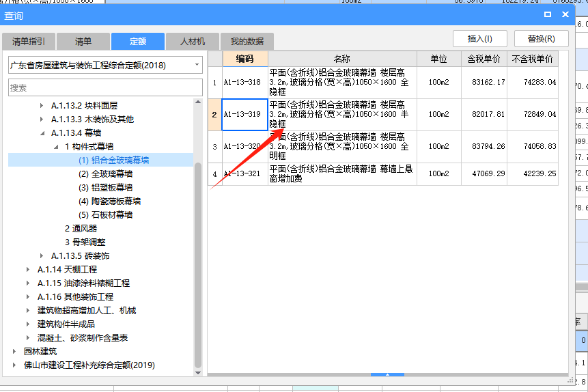This screenshot has width=588, height=392.
Task: Click the 幕墙上悬窗增加费 name cell
Action: coord(342,174)
